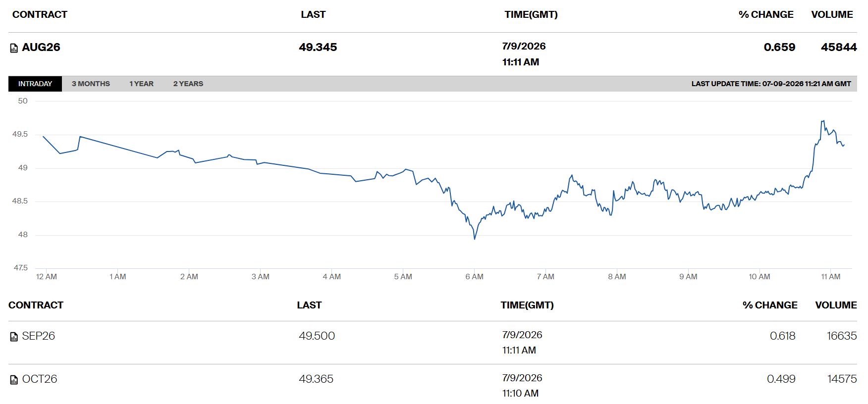
Task: Open the AUG26 contract link
Action: coord(41,47)
